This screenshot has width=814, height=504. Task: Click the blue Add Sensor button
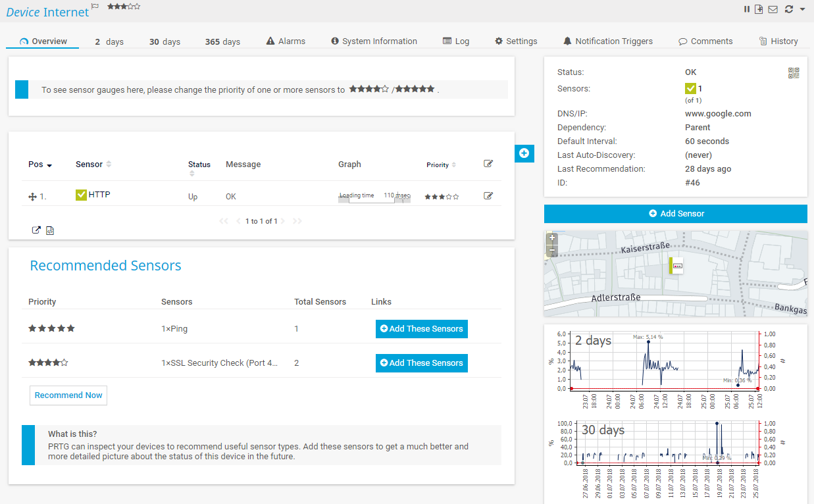point(676,214)
